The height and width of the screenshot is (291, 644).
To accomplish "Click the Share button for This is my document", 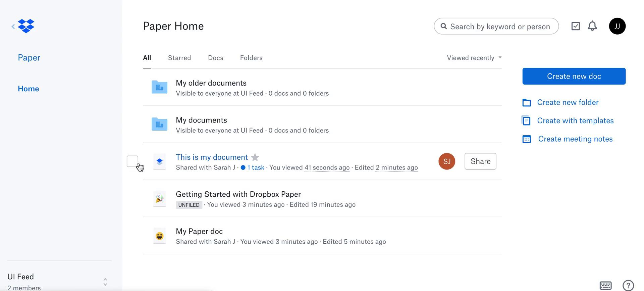I will [480, 161].
